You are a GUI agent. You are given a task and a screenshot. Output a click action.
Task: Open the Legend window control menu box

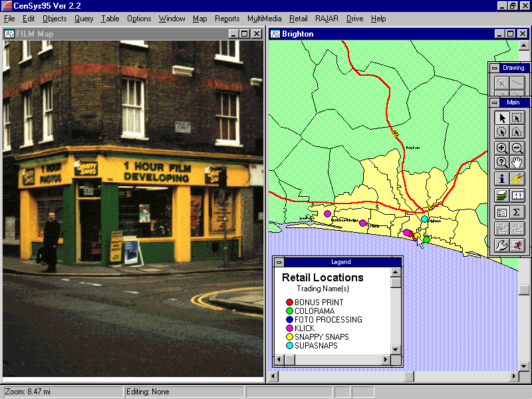click(280, 262)
